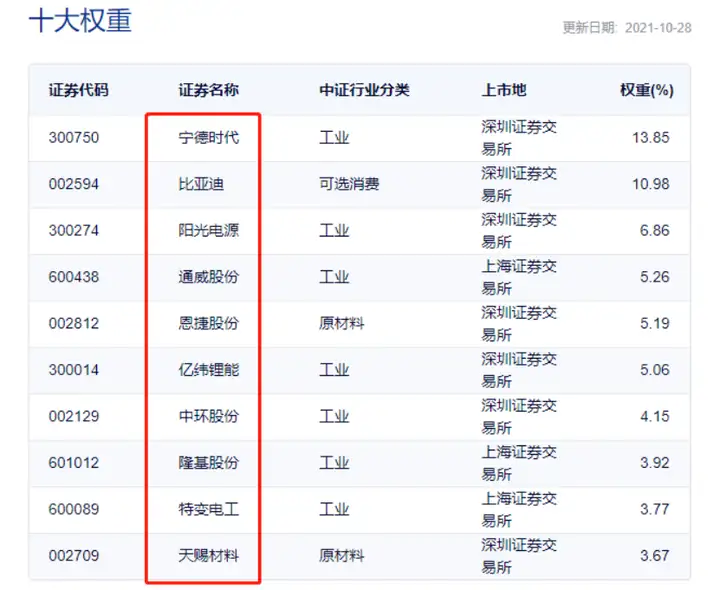Click 深圳证券交易所 in the 比亚迪 row

click(519, 185)
